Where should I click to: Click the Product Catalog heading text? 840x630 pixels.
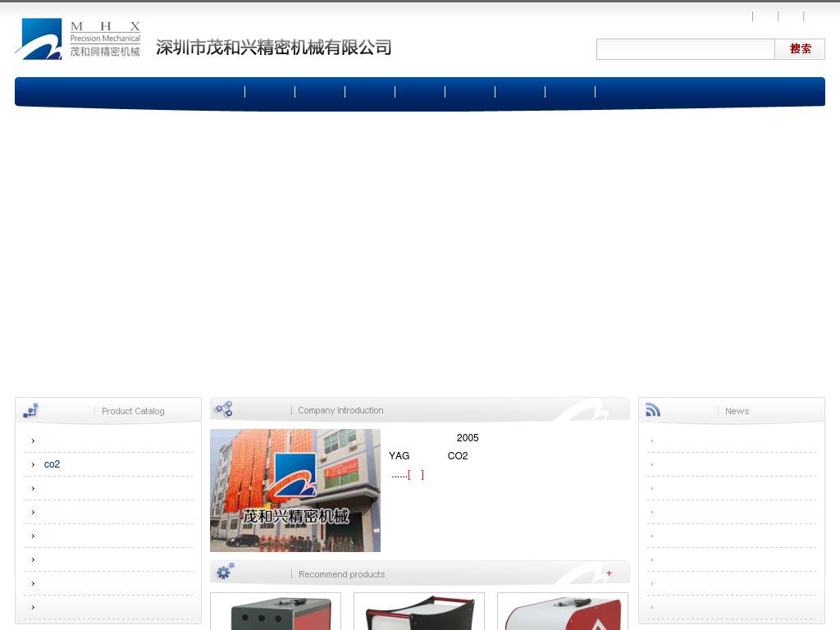(x=133, y=411)
